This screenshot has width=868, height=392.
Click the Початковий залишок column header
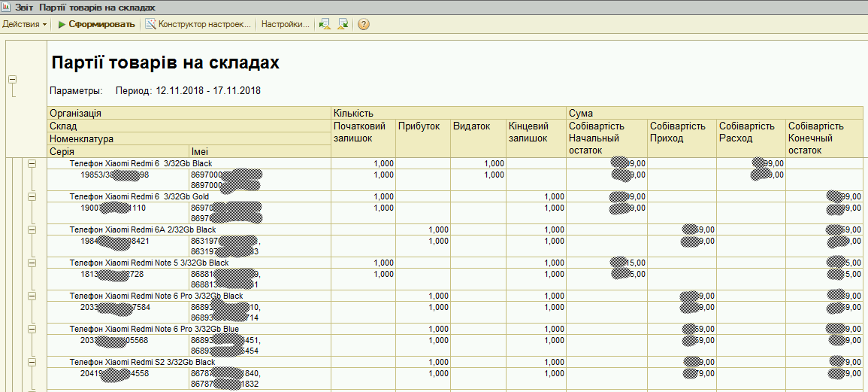[x=364, y=132]
